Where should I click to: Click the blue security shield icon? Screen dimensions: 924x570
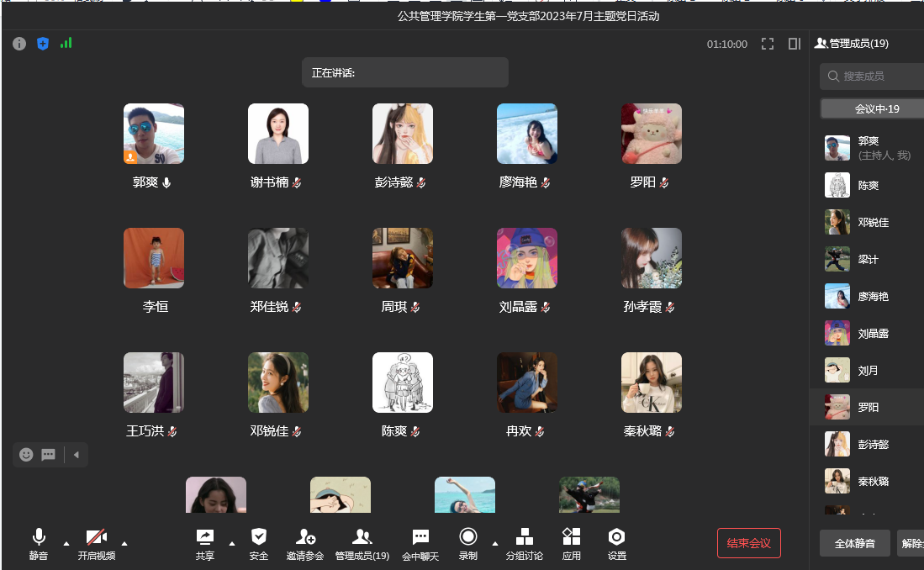43,44
